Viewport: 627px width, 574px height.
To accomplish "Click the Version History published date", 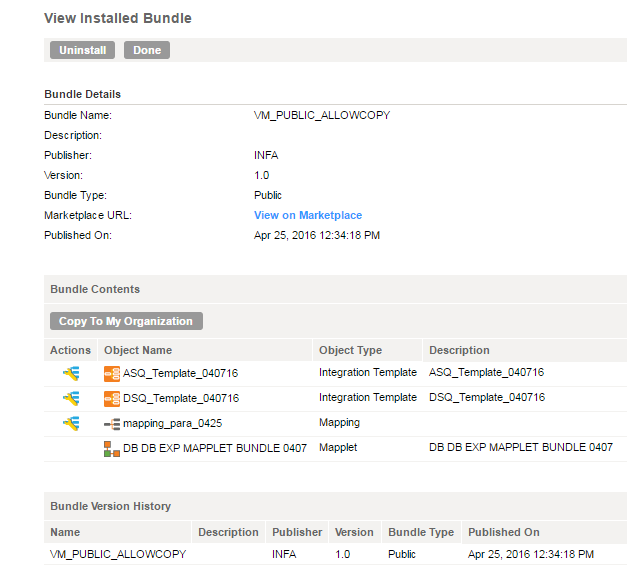I will coord(531,554).
